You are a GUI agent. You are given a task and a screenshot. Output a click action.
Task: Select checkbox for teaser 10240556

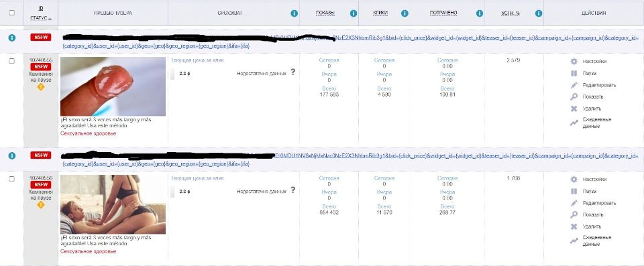click(11, 179)
